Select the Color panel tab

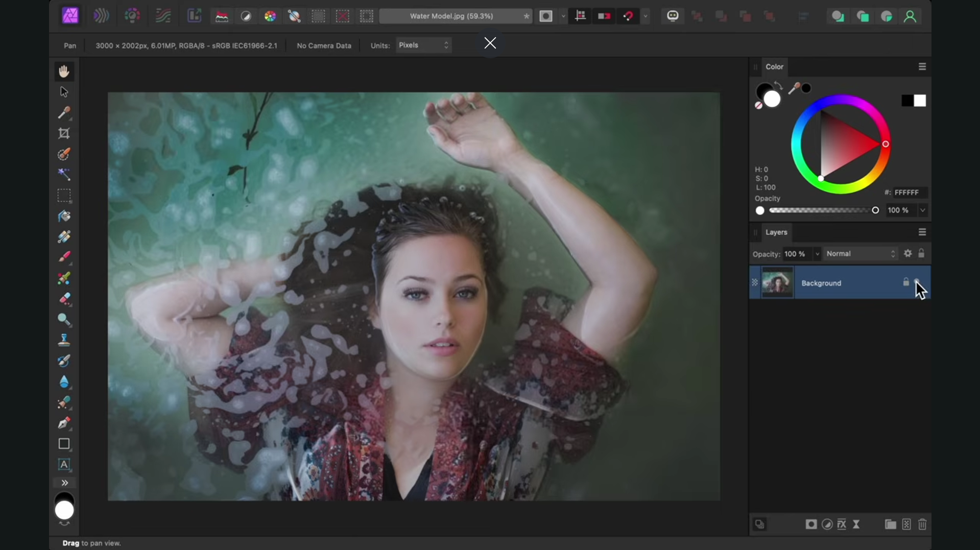(x=774, y=67)
